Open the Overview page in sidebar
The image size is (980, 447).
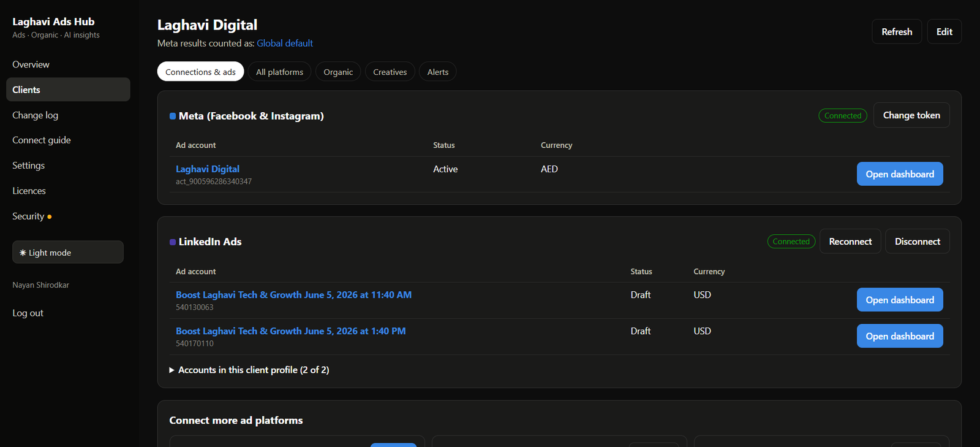point(31,64)
